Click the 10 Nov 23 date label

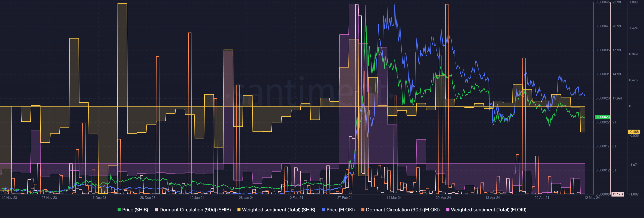(9, 198)
